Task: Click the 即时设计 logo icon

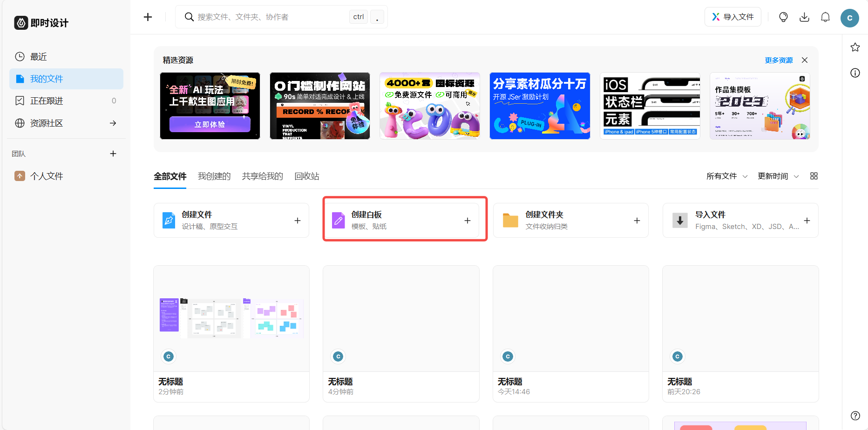Action: click(x=21, y=23)
